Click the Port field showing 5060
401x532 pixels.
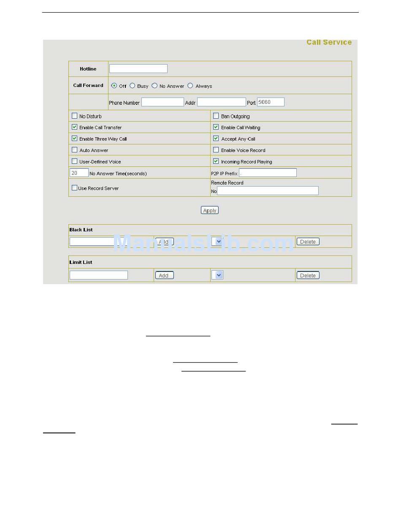pos(271,102)
